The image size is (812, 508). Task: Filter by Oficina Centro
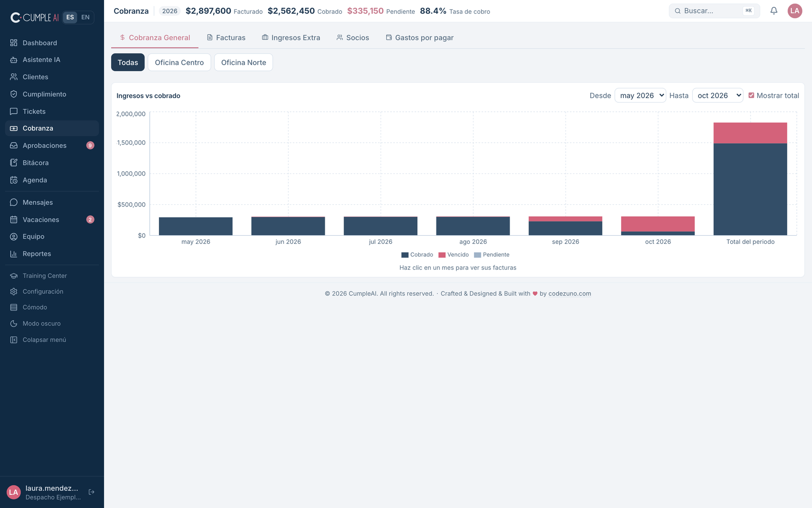[179, 62]
